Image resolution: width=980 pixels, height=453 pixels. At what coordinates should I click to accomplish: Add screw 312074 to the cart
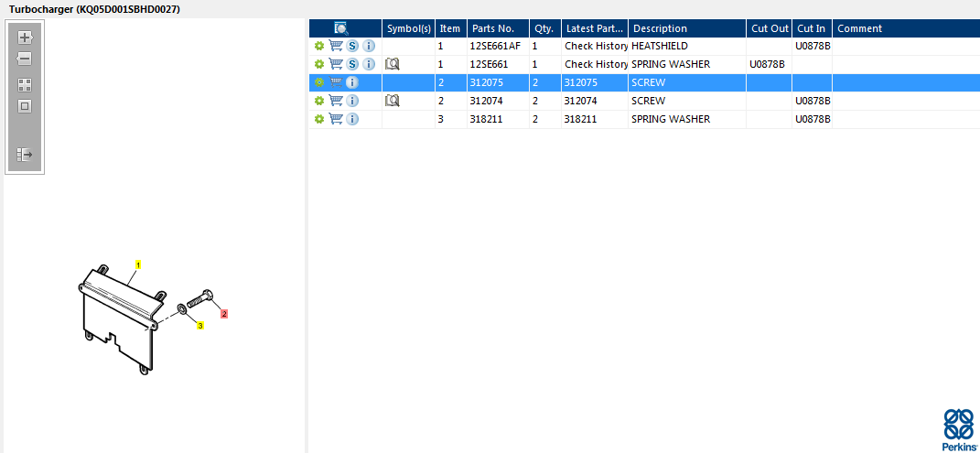(336, 100)
